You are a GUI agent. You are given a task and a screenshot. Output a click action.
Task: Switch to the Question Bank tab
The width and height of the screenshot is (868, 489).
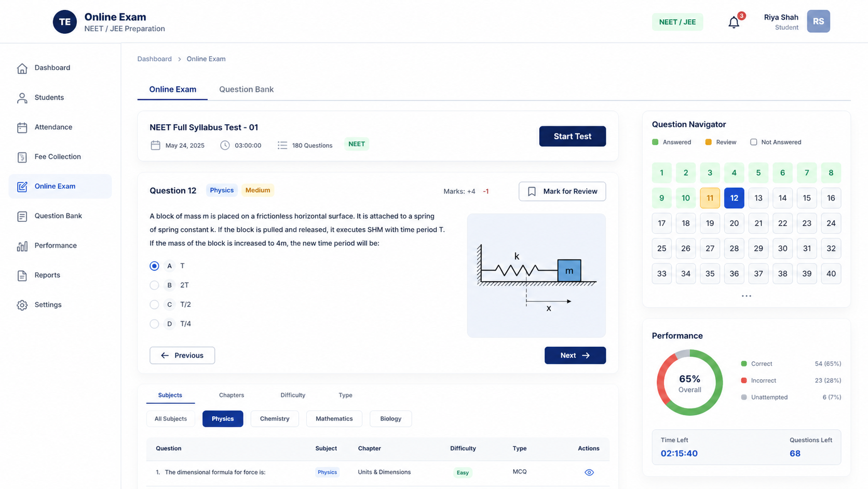point(246,89)
